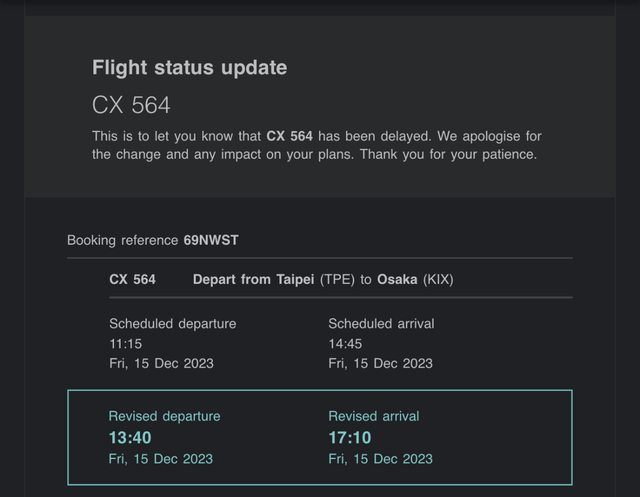640x497 pixels.
Task: Click the "Scheduled arrival" label
Action: click(381, 324)
